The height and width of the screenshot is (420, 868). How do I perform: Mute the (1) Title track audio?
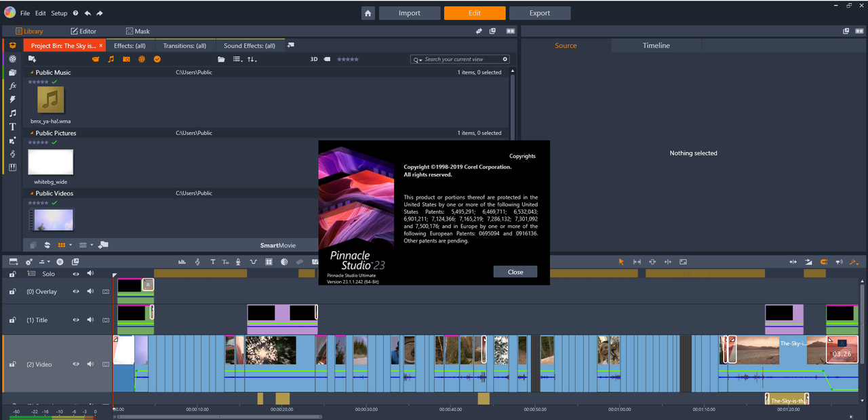(90, 320)
